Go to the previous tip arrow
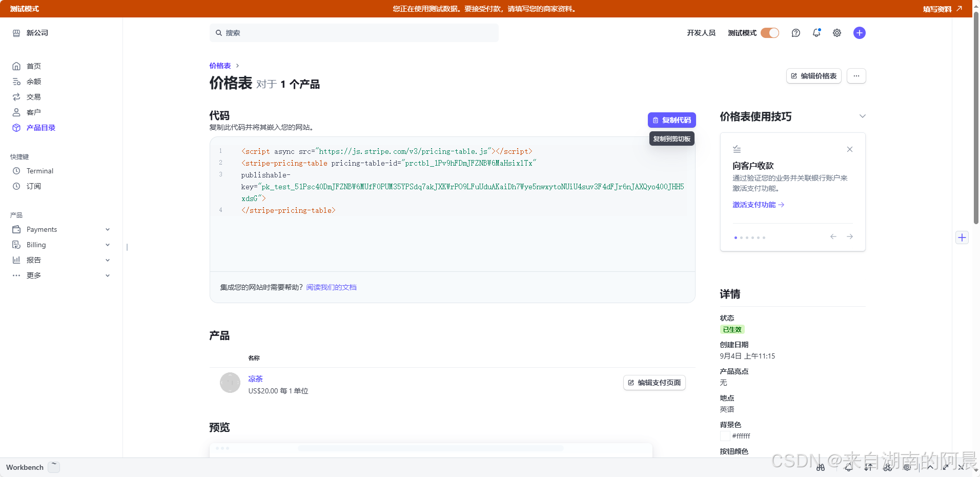 pyautogui.click(x=833, y=236)
